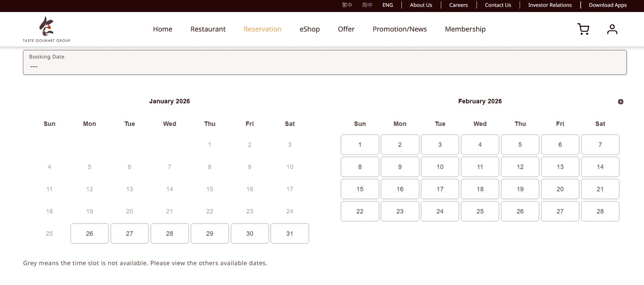644x285 pixels.
Task: Open the user account profile
Action: tap(612, 29)
